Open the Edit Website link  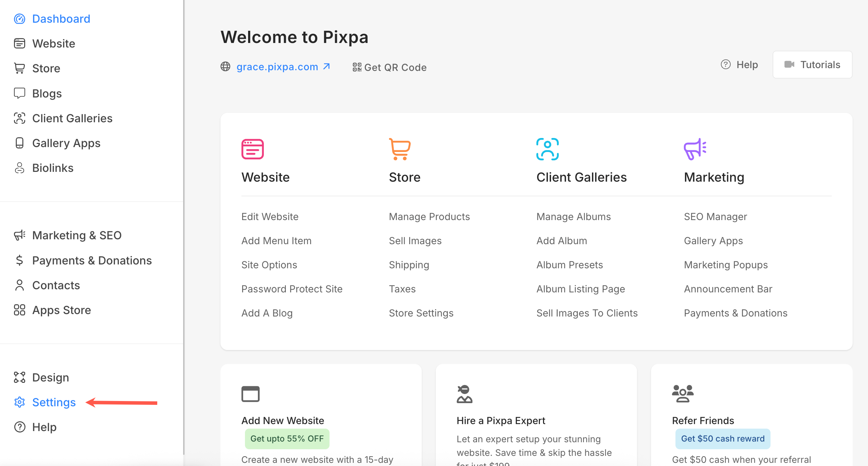270,217
